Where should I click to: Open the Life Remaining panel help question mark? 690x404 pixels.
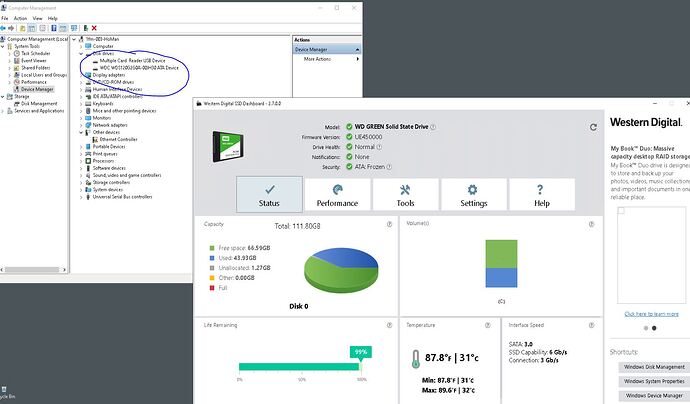(389, 325)
